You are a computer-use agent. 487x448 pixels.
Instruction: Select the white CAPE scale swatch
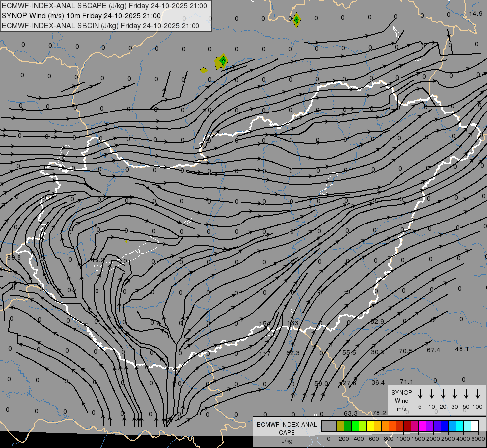point(475,426)
